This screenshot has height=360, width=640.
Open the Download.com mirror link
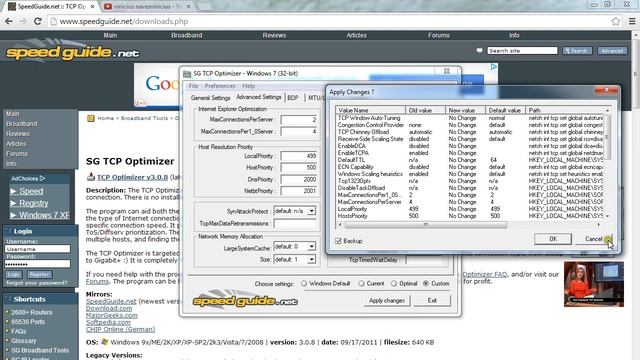(109, 309)
